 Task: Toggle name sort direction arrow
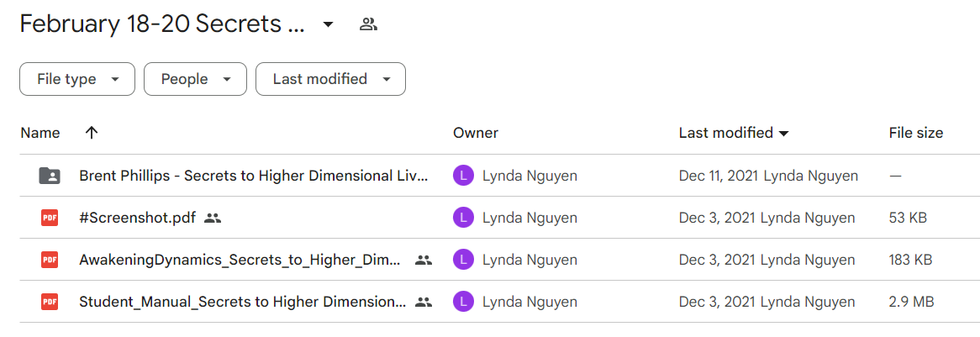pos(92,133)
